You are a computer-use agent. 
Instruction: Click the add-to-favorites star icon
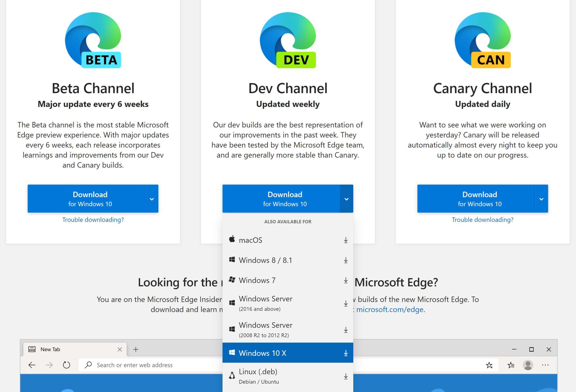[x=489, y=365]
